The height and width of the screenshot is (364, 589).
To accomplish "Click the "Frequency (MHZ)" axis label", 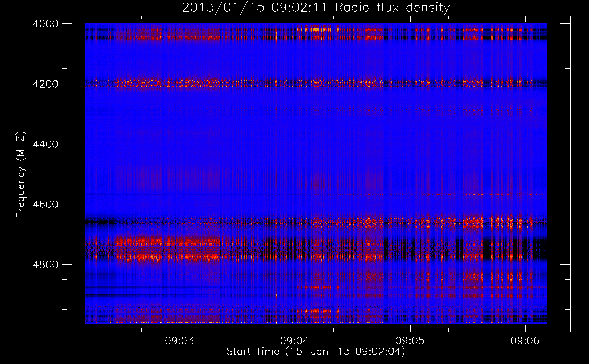I will tap(21, 175).
